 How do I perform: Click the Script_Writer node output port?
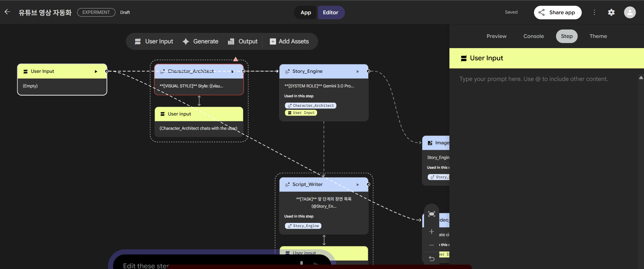point(368,184)
